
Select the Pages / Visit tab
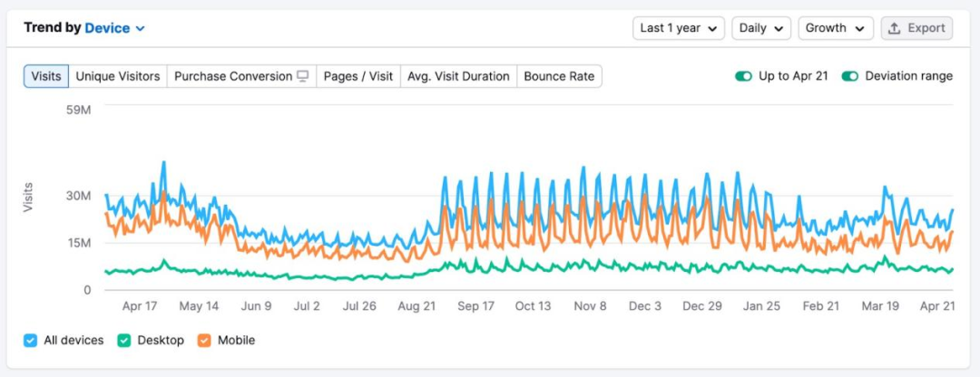[358, 76]
